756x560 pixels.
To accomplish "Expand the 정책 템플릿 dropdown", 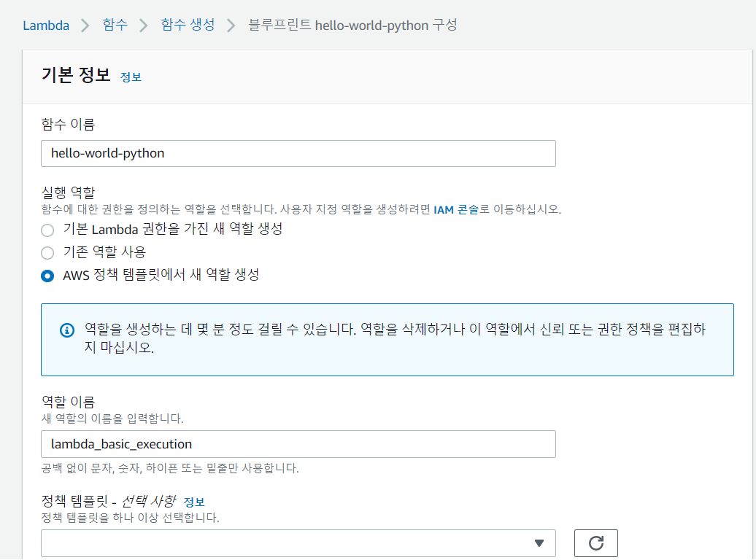I will 298,543.
